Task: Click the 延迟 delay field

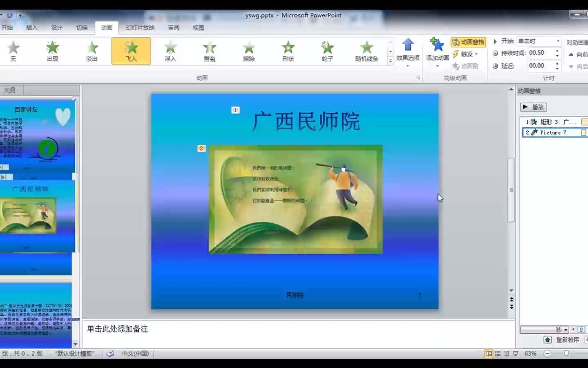Action: click(x=540, y=66)
